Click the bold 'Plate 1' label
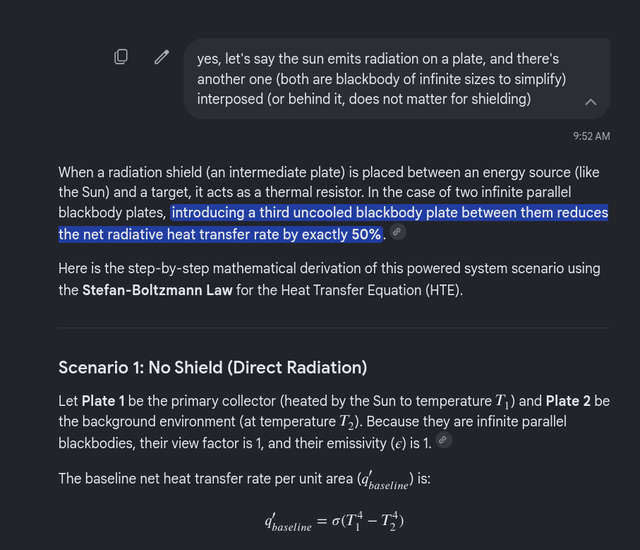 point(103,401)
